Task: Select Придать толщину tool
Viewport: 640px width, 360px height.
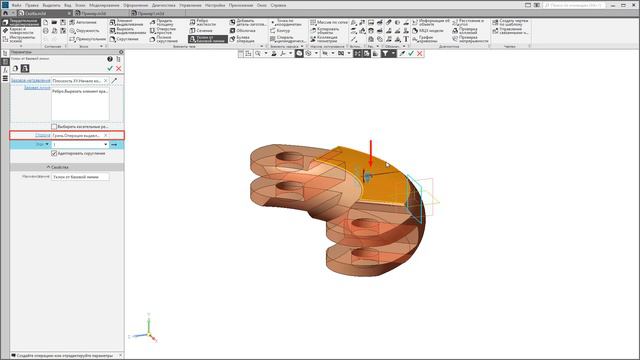Action: (162, 22)
